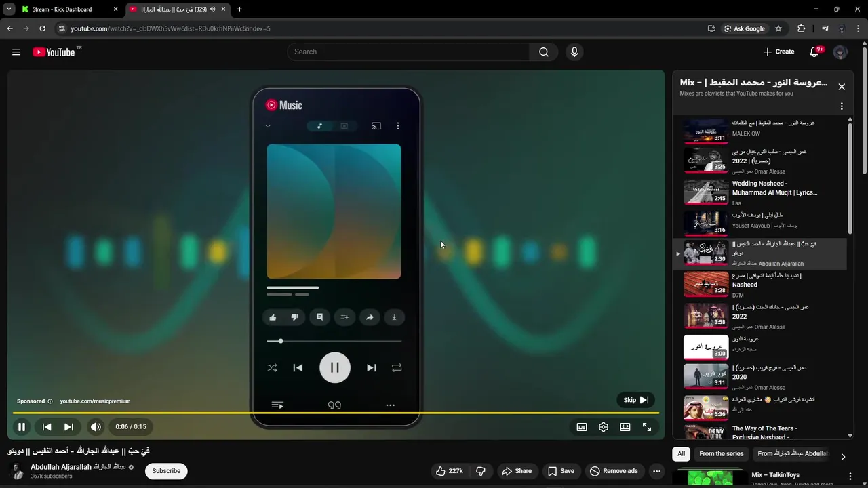Mute the player volume

(96, 427)
